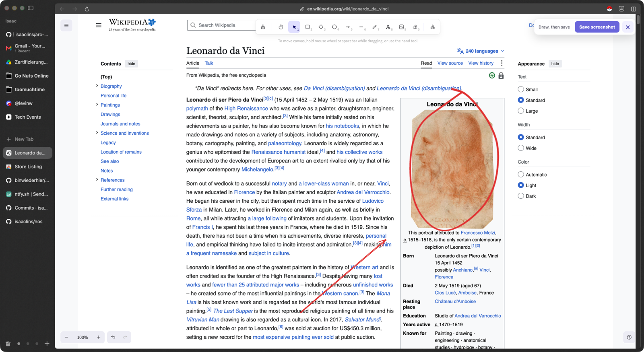Open the 240 languages dropdown
The height and width of the screenshot is (352, 644).
[x=481, y=51]
